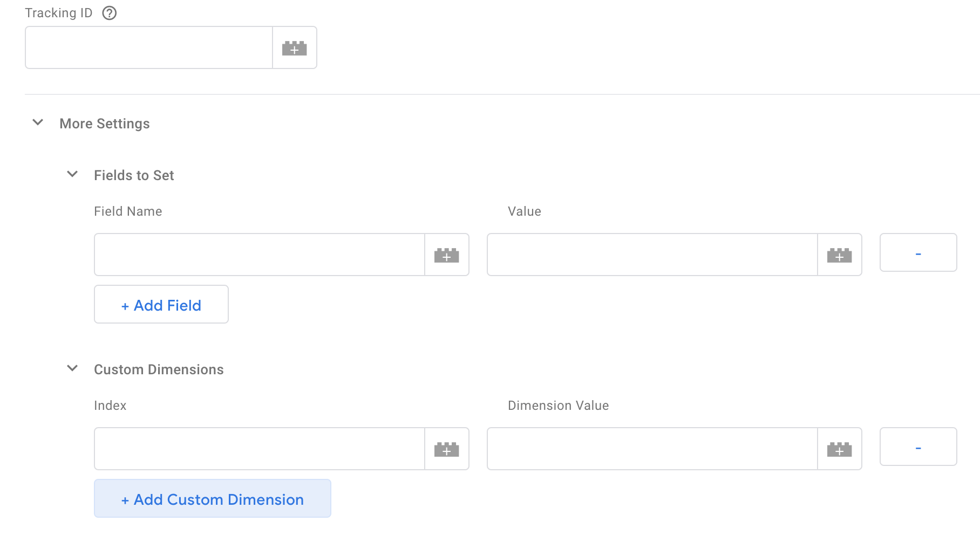Open variable picker for Field Name

(x=447, y=255)
